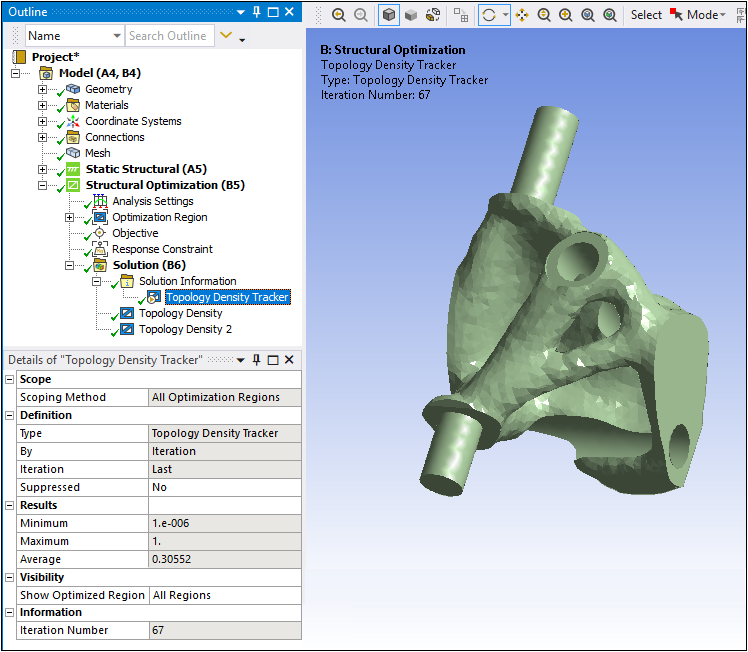The height and width of the screenshot is (652, 748).
Task: Click the Select toolbar label
Action: (646, 15)
